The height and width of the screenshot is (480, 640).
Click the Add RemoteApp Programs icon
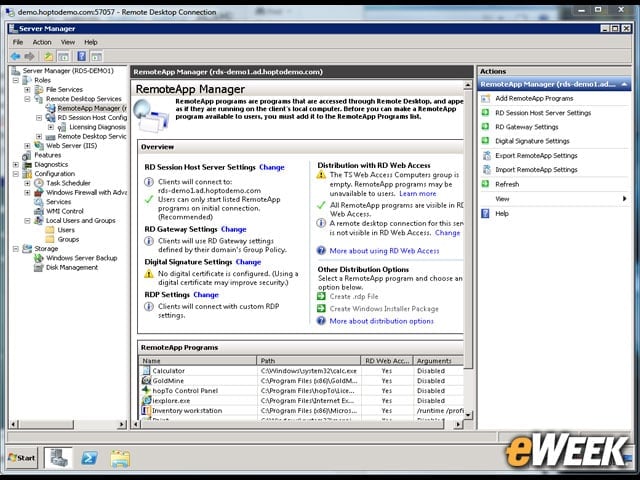coord(486,98)
